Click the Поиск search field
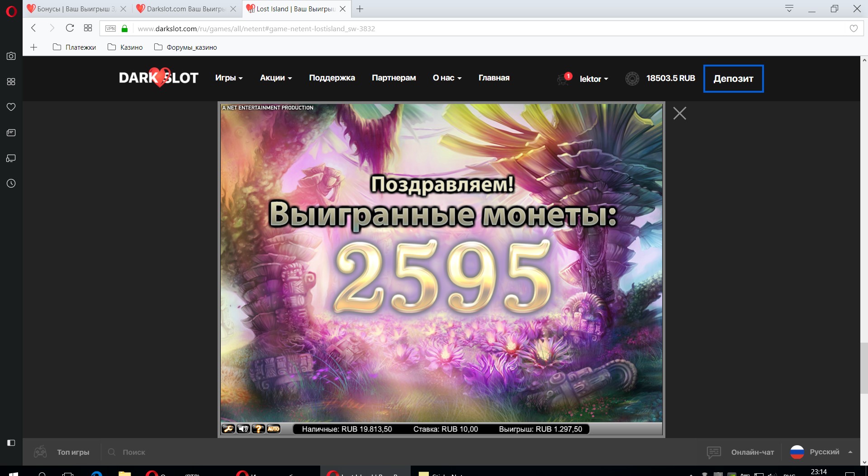Viewport: 868px width, 476px height. [134, 452]
